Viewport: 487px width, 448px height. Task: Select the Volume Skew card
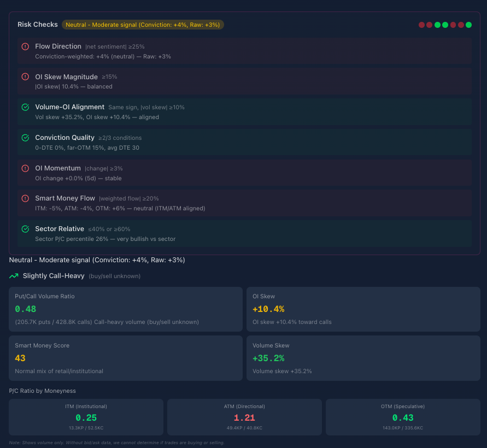tap(363, 358)
